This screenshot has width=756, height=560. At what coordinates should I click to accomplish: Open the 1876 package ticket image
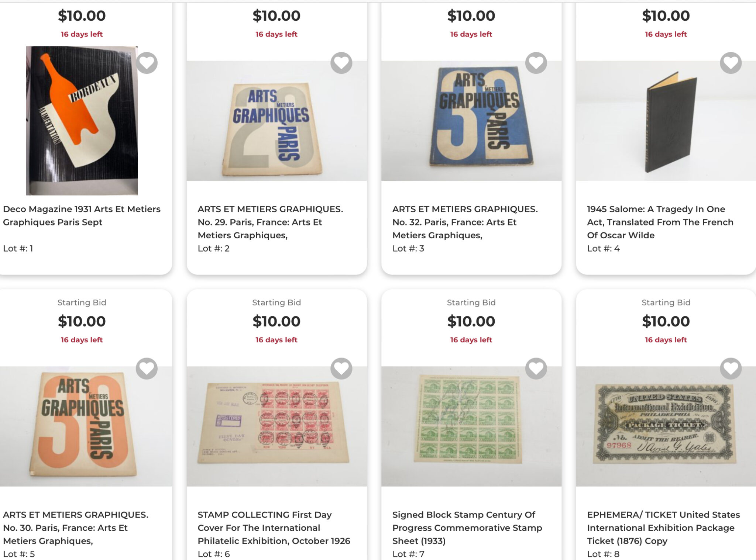pos(666,426)
